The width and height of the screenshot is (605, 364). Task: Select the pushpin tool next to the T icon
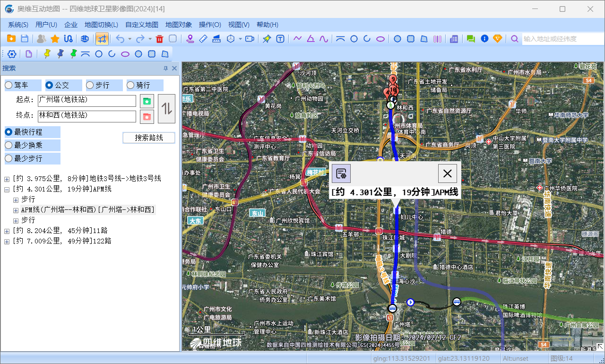pos(267,39)
